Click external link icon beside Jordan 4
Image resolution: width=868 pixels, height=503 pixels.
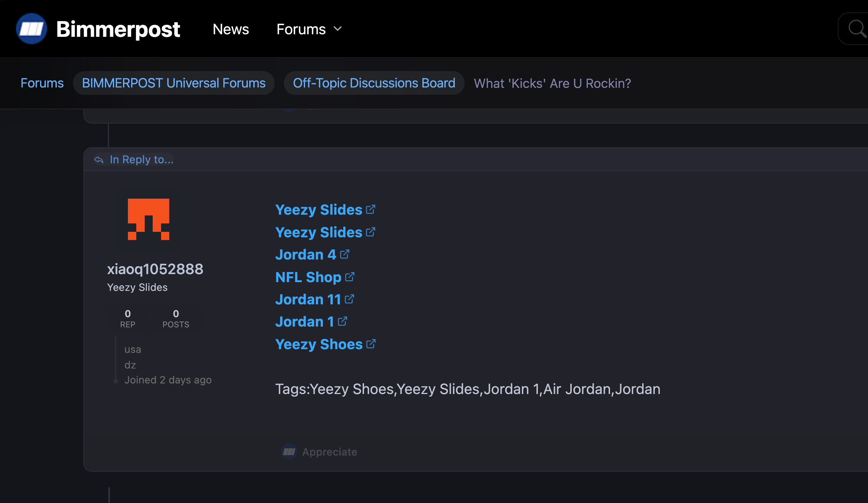tap(345, 254)
